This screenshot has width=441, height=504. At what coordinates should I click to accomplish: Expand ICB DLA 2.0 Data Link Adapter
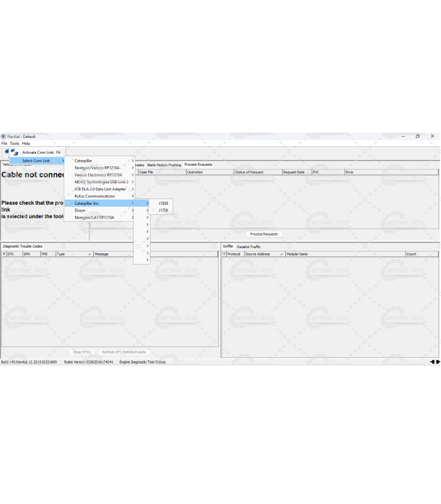[101, 189]
